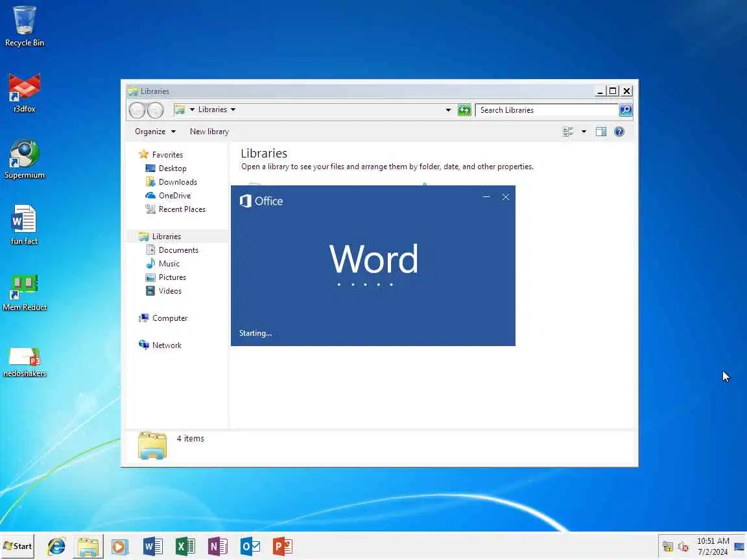747x560 pixels.
Task: Open OneNote from the taskbar
Action: coord(218,546)
